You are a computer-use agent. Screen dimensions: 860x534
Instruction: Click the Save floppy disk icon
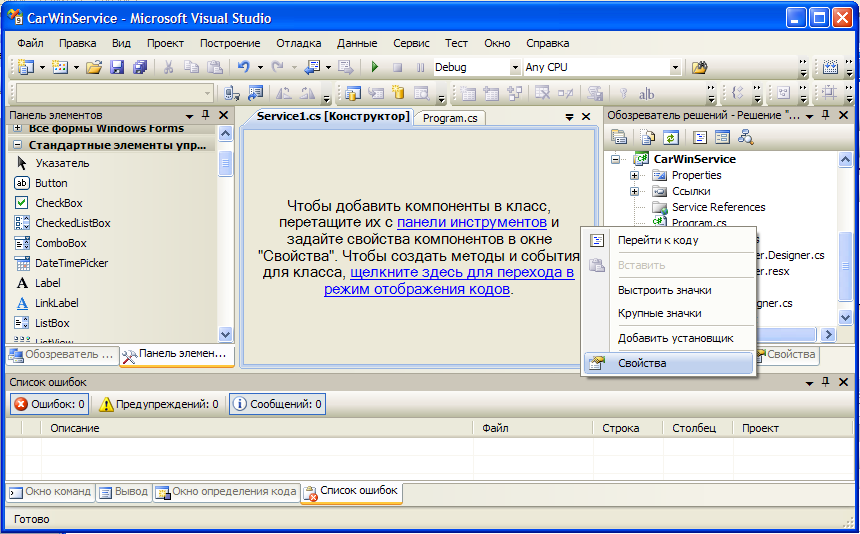tap(117, 67)
